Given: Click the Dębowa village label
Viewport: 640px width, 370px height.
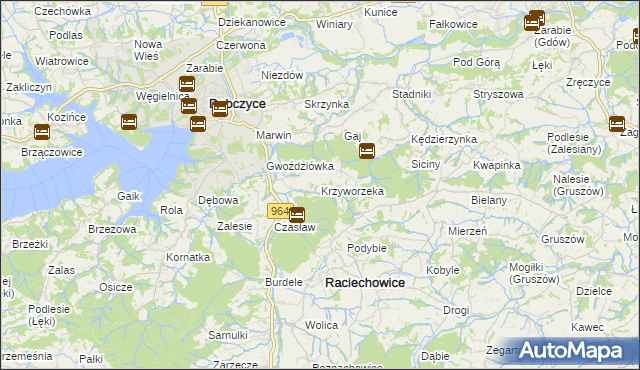Looking at the screenshot, I should pos(218,200).
